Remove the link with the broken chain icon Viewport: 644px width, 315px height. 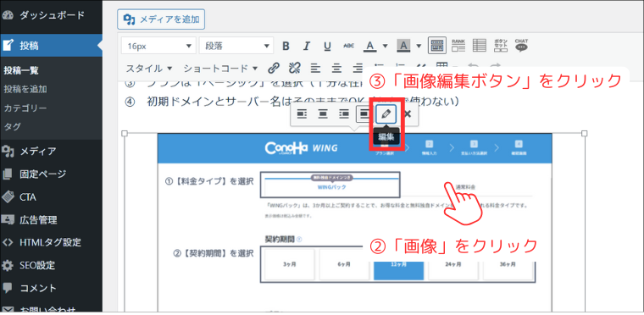click(295, 68)
